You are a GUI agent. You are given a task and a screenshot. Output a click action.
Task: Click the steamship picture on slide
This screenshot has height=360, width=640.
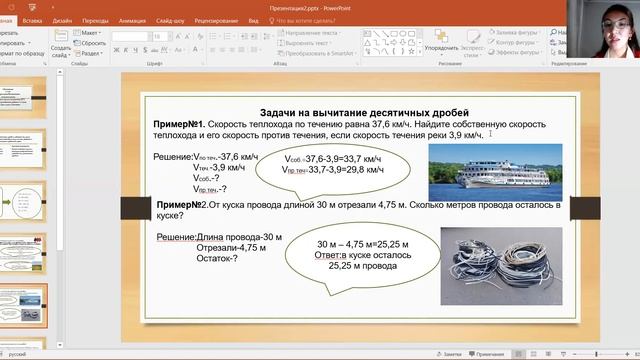pyautogui.click(x=495, y=173)
